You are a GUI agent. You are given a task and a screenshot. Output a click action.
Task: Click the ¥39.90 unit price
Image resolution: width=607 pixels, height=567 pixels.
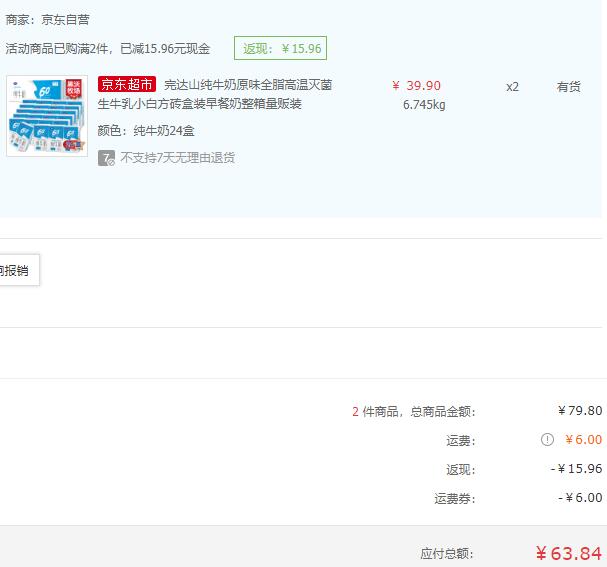coord(416,86)
